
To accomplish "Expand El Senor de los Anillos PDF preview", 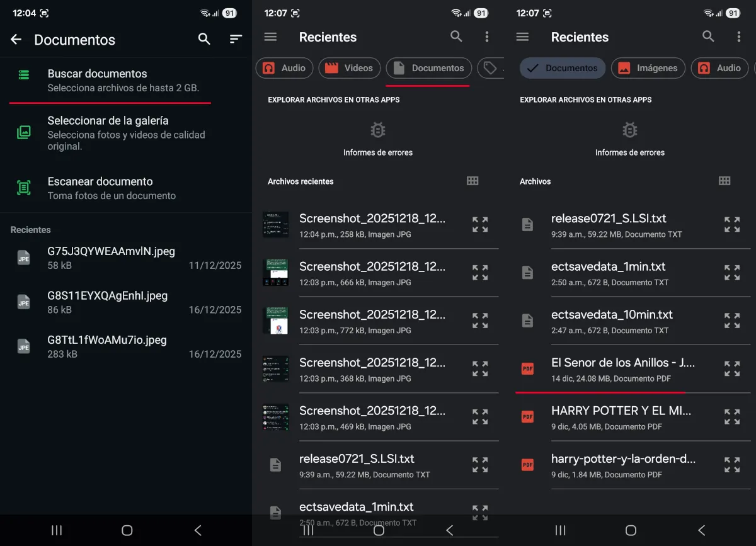I will pyautogui.click(x=731, y=368).
